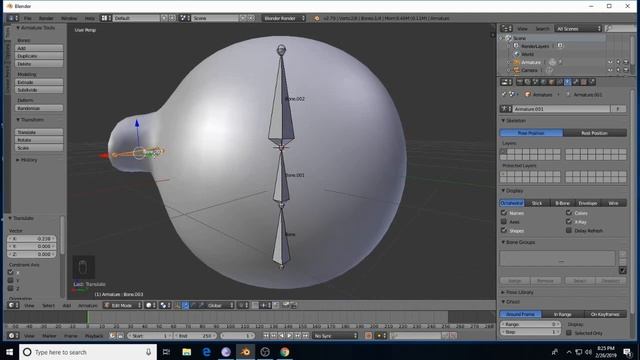Toggle the Delay Refresh checkbox

(569, 230)
